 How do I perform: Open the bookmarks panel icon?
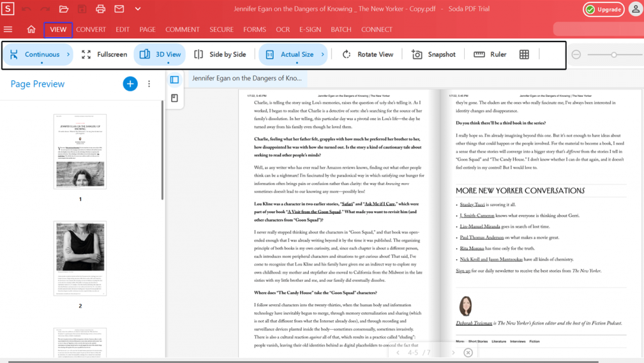[x=175, y=98]
